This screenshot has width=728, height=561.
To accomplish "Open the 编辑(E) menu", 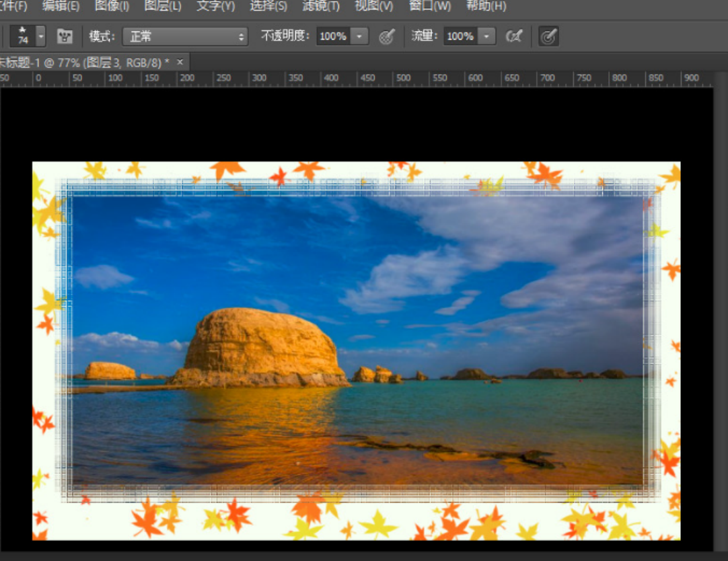I will point(61,6).
